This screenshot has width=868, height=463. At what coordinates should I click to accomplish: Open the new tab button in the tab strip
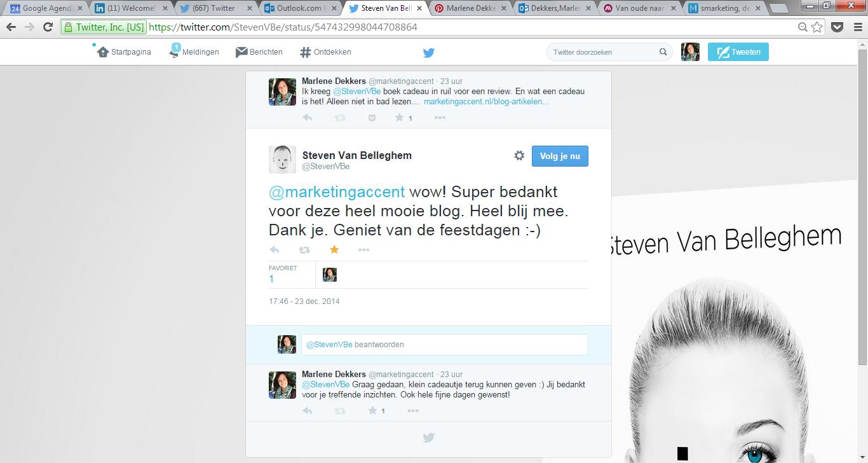coord(779,8)
